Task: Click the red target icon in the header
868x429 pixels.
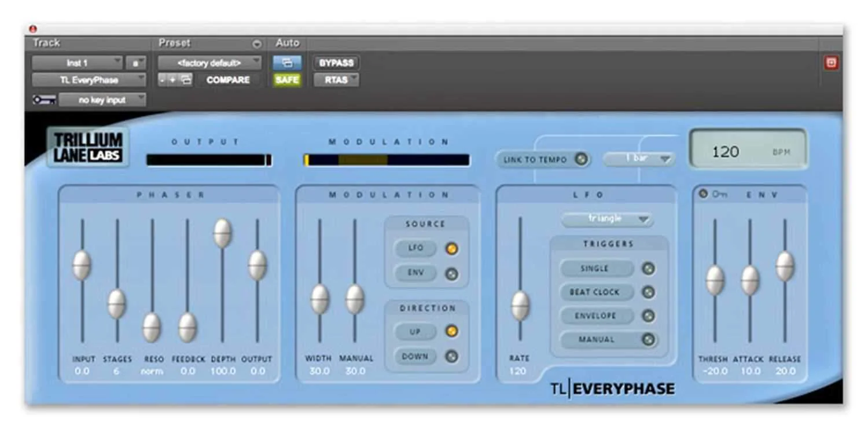Action: pos(831,63)
